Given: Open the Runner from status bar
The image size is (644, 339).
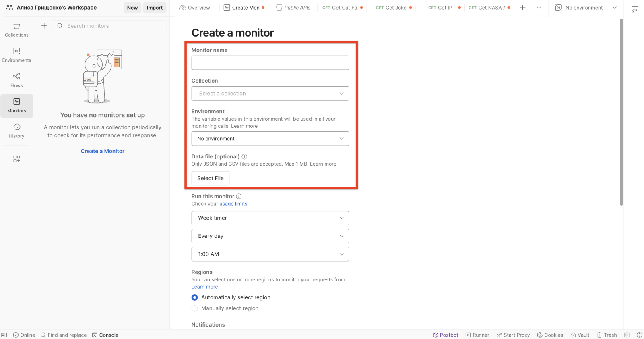Looking at the screenshot, I should (x=477, y=335).
